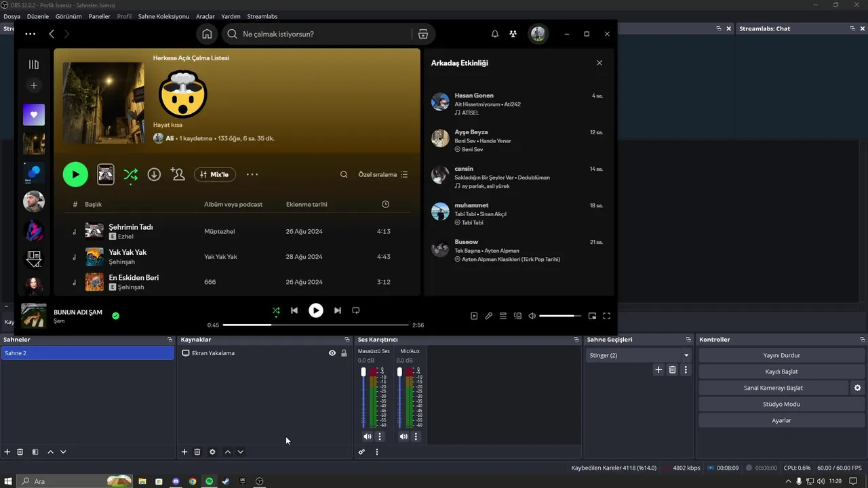Adjust the Spotify volume slider

[560, 316]
